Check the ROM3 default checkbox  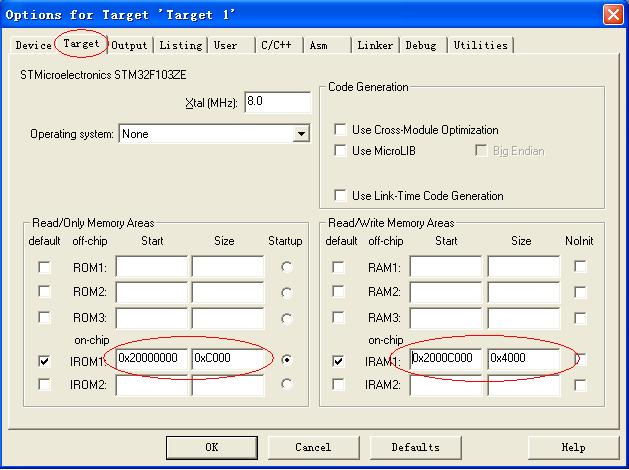[x=44, y=318]
